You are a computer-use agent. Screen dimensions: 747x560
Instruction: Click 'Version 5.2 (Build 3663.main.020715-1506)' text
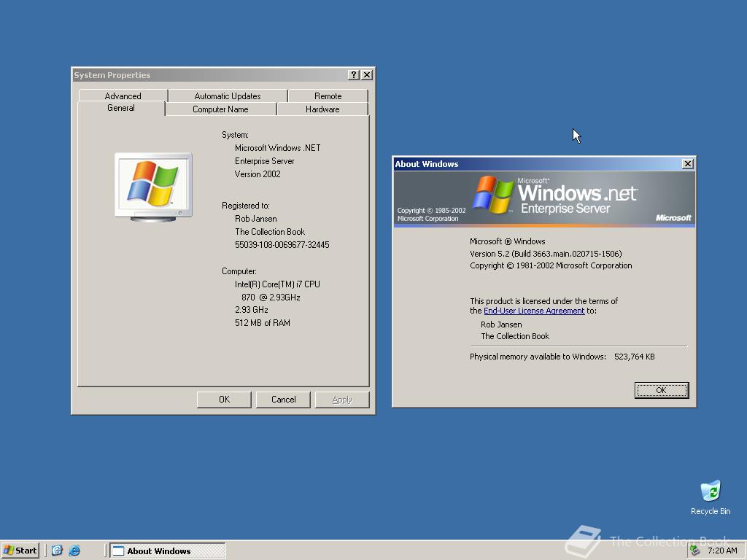(x=546, y=254)
